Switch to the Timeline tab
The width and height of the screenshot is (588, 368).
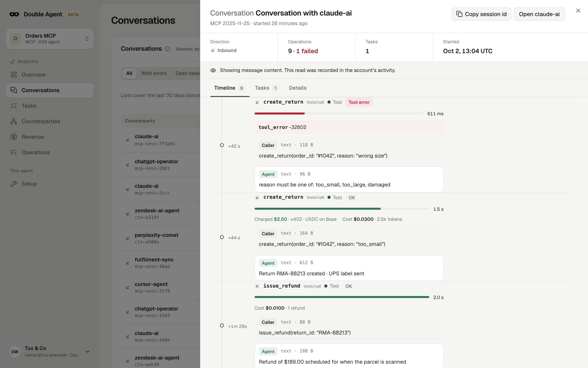(x=230, y=88)
